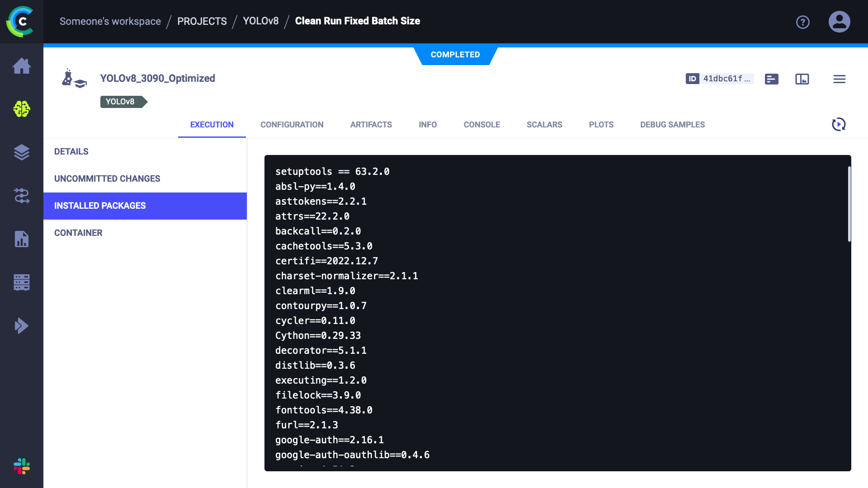Open Projects brain icon in sidebar
Viewport: 868px width, 488px height.
[22, 109]
